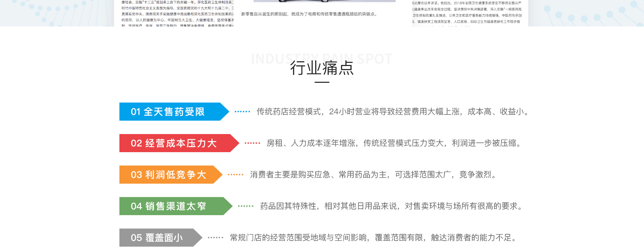
Task: Click the description starting with "房租、人力成本"
Action: click(x=394, y=143)
